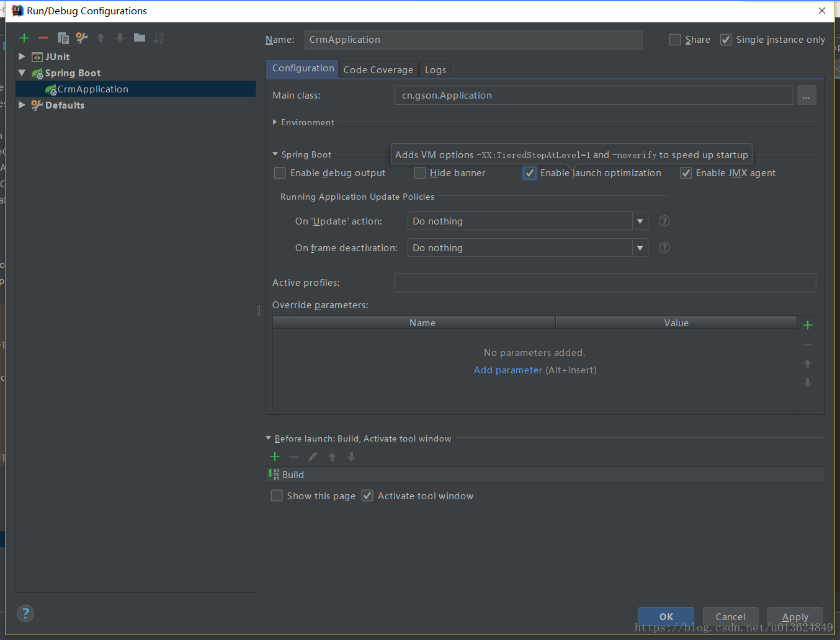Viewport: 840px width, 640px height.
Task: Focus the Name input field
Action: click(x=473, y=40)
